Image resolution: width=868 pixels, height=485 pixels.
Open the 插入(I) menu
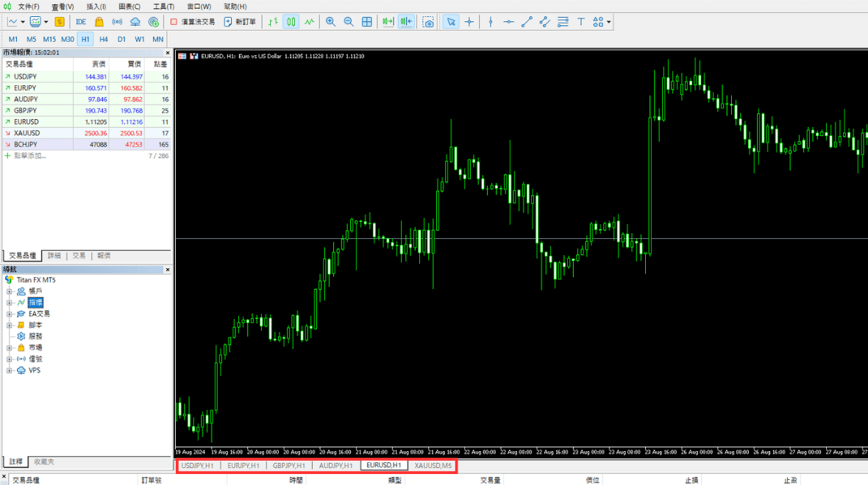pos(96,7)
